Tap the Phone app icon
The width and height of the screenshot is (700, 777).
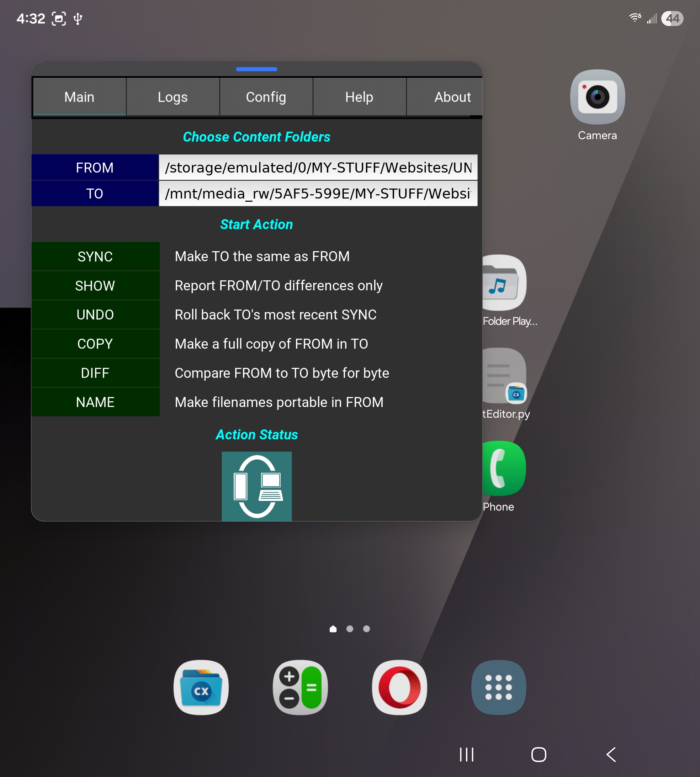tap(505, 469)
